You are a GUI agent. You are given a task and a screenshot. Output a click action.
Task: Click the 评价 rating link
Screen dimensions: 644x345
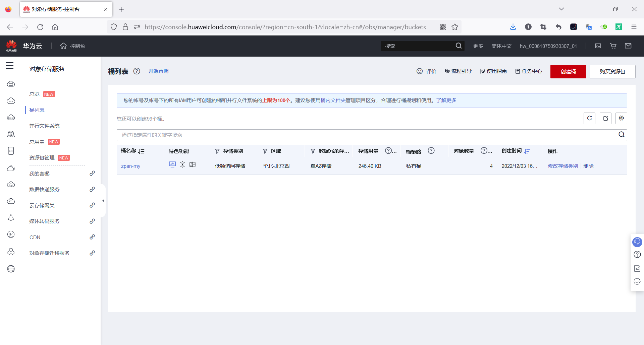tap(427, 71)
